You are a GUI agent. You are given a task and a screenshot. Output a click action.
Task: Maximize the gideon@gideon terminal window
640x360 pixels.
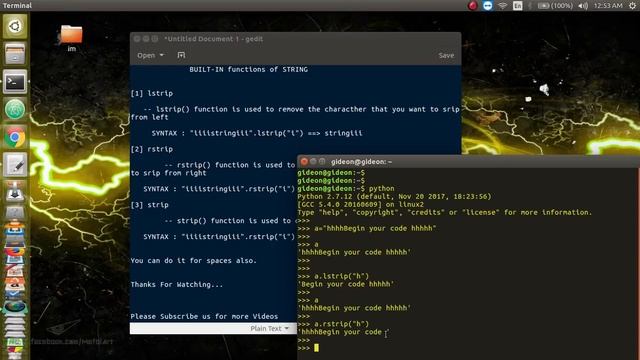click(x=322, y=162)
